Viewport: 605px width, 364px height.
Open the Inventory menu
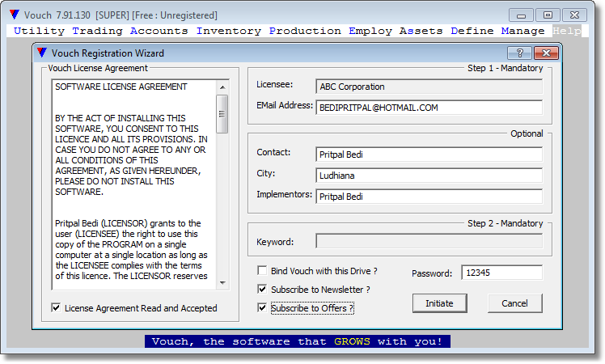click(x=228, y=31)
